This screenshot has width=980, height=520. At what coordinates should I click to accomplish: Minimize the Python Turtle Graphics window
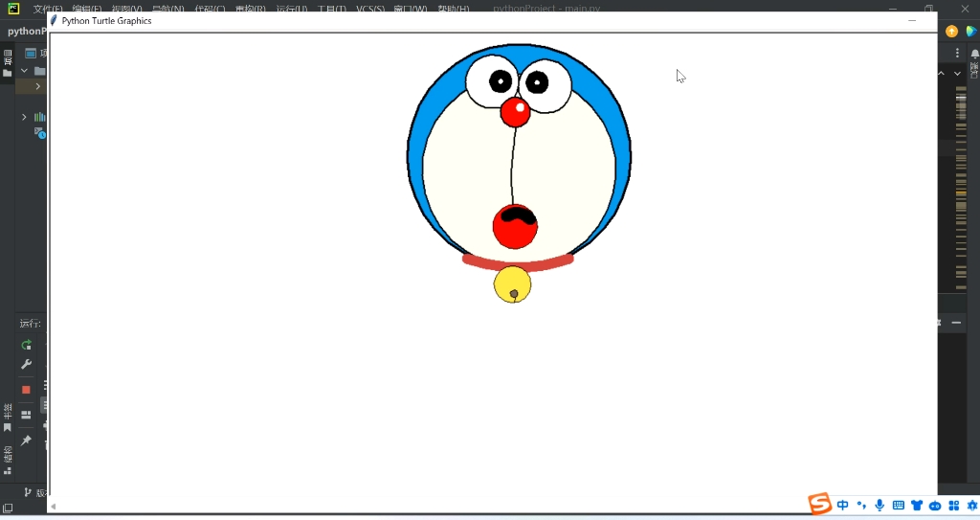(x=912, y=21)
